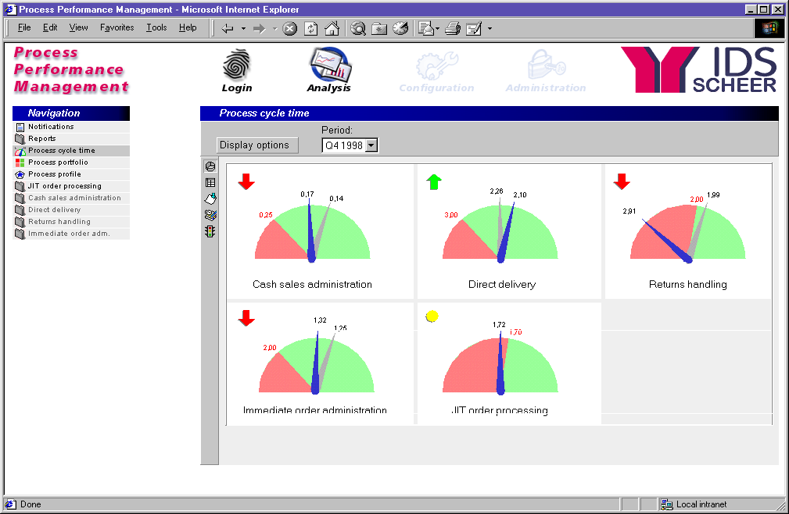
Task: Click the Process portfolio colored squares icon
Action: pyautogui.click(x=20, y=163)
